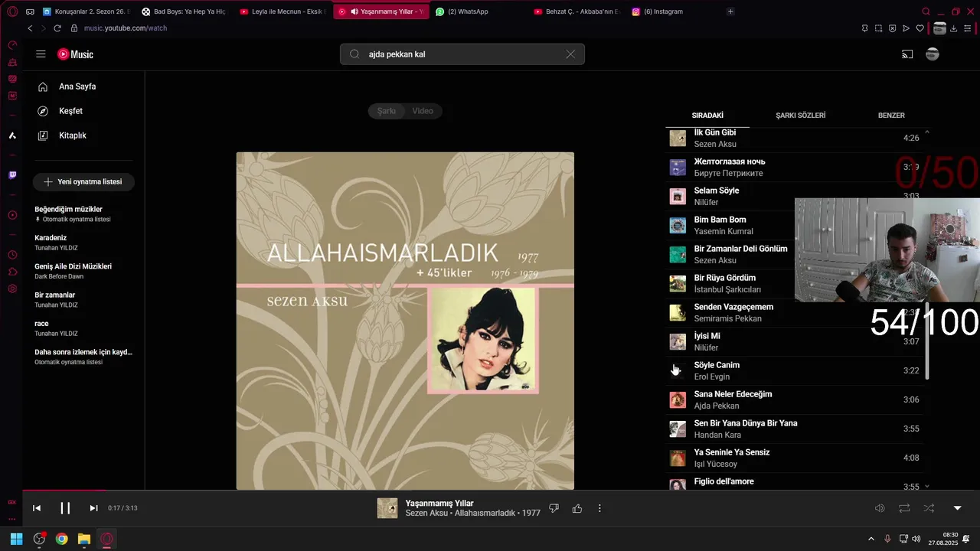Viewport: 980px width, 551px height.
Task: Toggle repeat mode
Action: coord(904,508)
